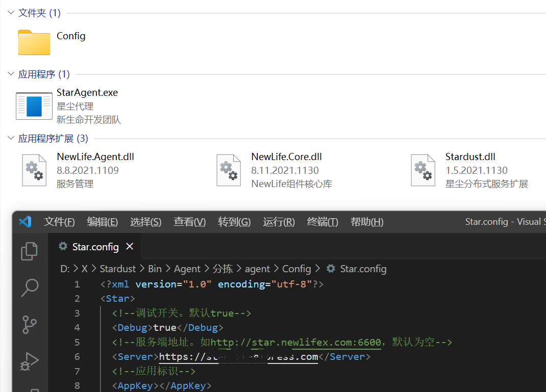Screen dimensions: 546x392
Task: Open the 选择(S) menu
Action: [145, 222]
